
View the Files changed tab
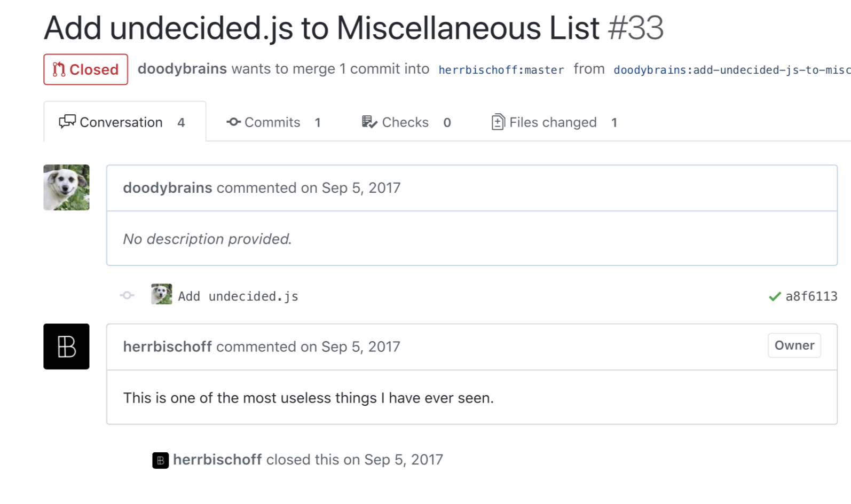(553, 122)
